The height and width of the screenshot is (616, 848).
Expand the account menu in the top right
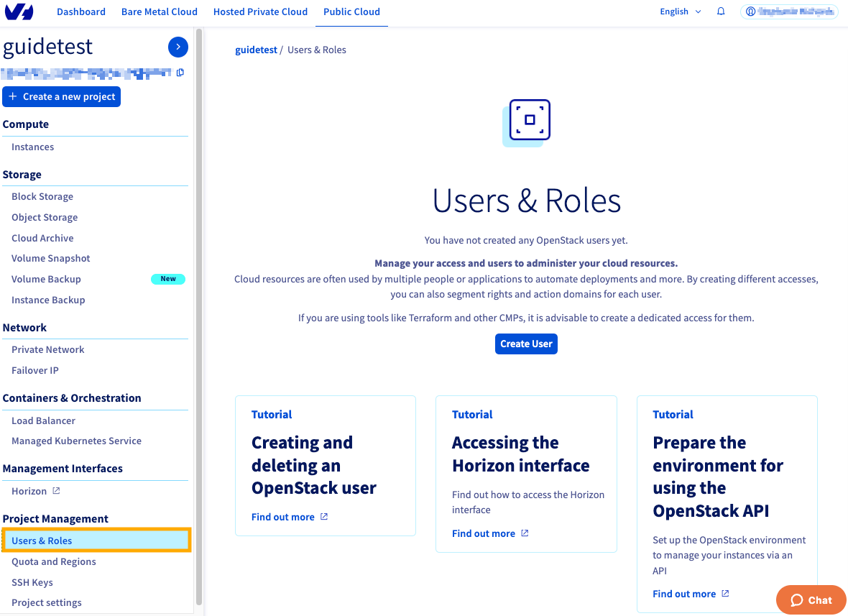[x=789, y=12]
